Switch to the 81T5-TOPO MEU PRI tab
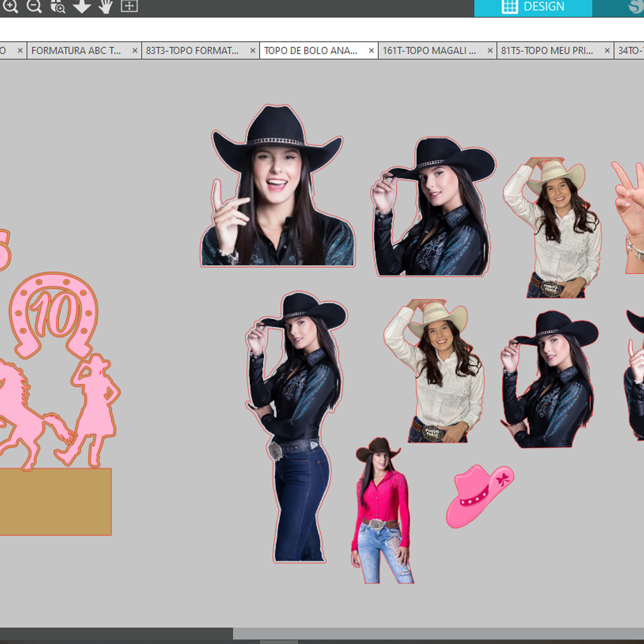The height and width of the screenshot is (644, 644). pyautogui.click(x=547, y=51)
